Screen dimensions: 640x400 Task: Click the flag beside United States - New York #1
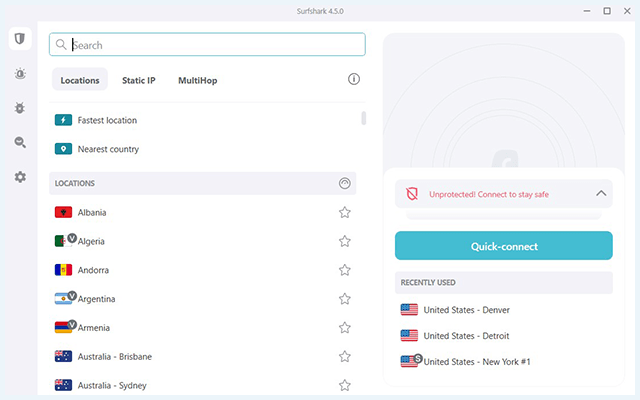[x=409, y=362]
